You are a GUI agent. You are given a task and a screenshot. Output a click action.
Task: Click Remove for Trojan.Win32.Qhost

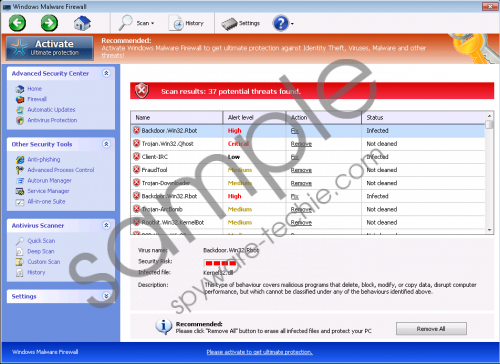301,144
